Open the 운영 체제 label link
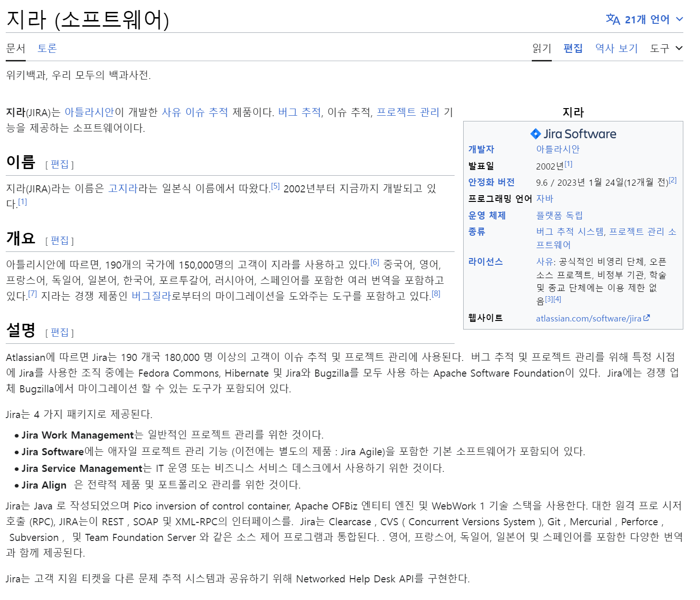Image resolution: width=700 pixels, height=600 pixels. pyautogui.click(x=487, y=215)
